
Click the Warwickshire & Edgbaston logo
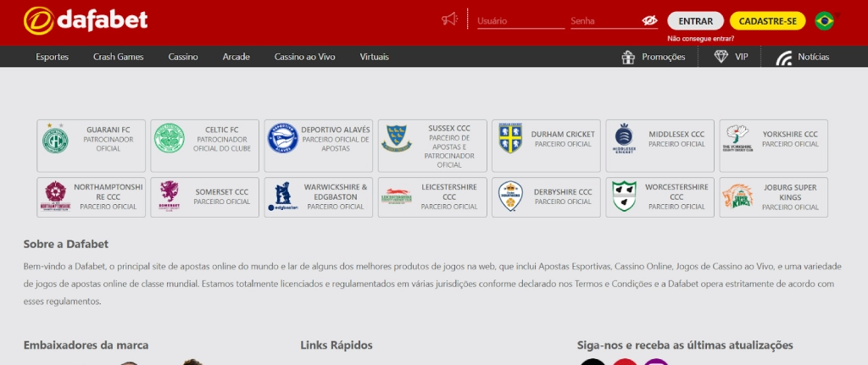pyautogui.click(x=283, y=196)
